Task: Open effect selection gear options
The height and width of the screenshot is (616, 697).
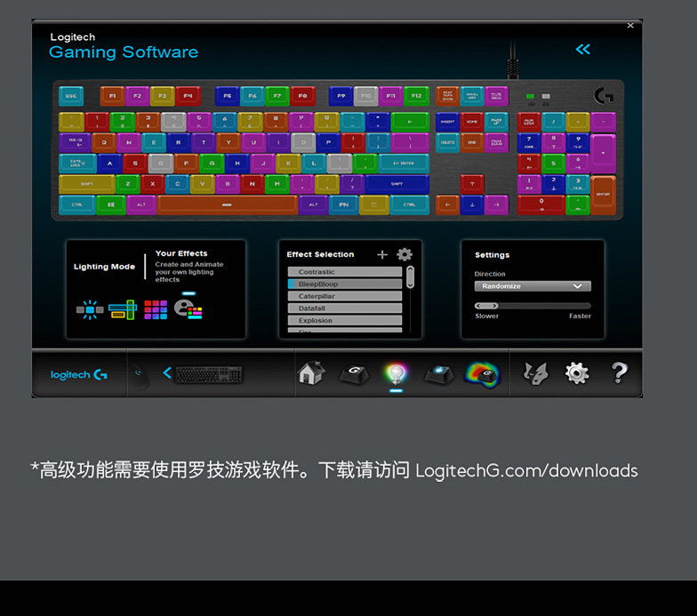Action: [x=405, y=254]
